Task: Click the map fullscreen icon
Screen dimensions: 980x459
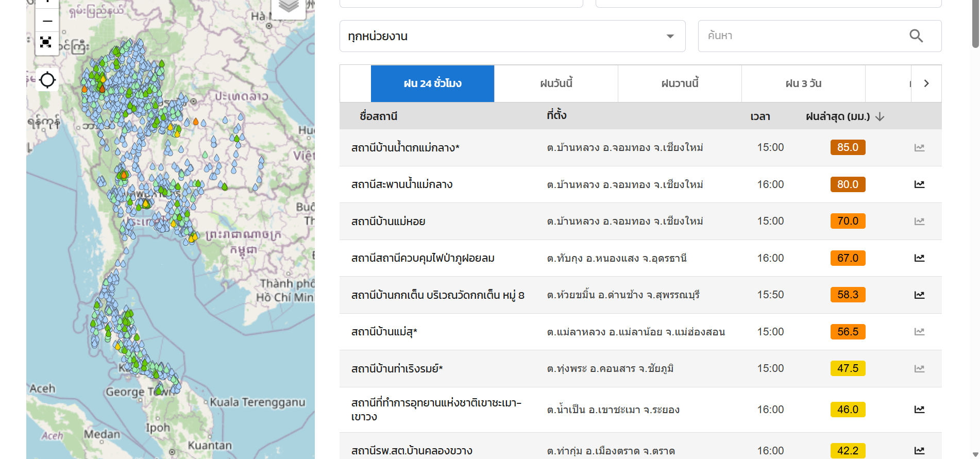Action: 46,42
